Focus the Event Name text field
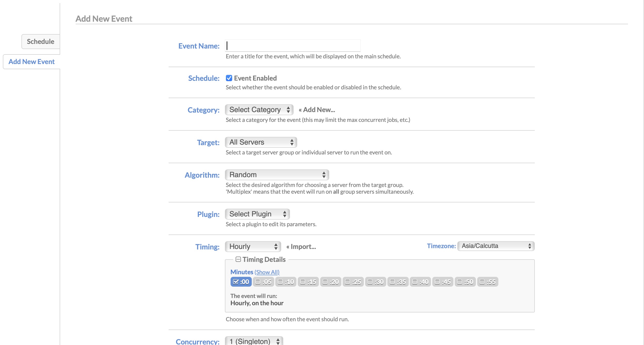Screen dimensions: 644x345 pos(293,46)
